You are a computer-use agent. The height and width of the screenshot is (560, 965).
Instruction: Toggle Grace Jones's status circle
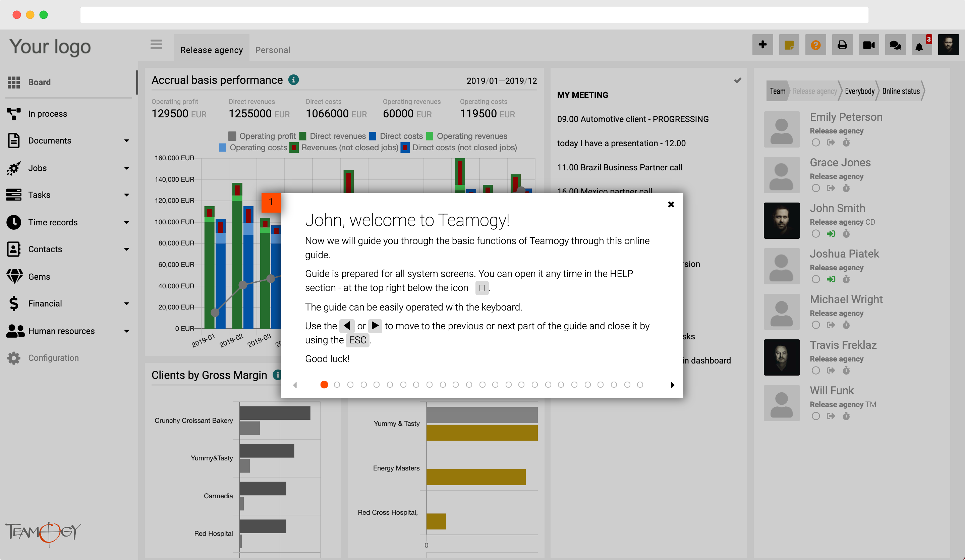pyautogui.click(x=816, y=188)
